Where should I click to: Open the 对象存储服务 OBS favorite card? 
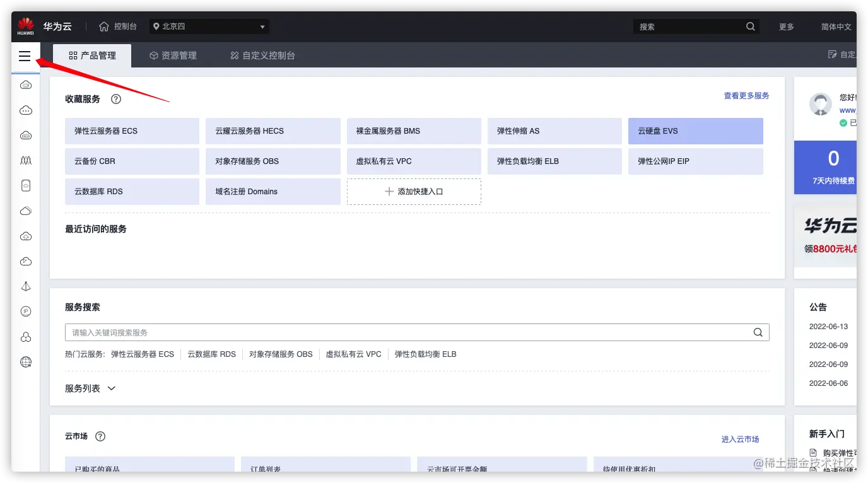pyautogui.click(x=273, y=161)
